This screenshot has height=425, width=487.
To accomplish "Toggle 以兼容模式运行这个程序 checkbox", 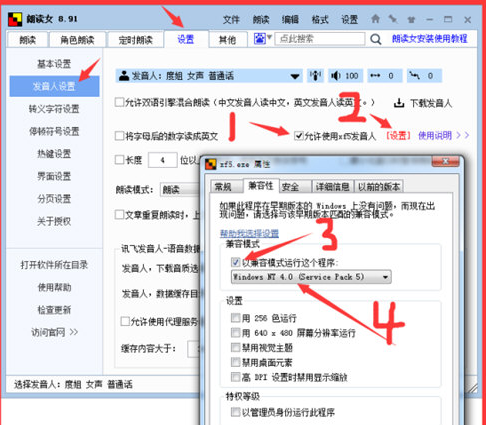I will tap(235, 262).
